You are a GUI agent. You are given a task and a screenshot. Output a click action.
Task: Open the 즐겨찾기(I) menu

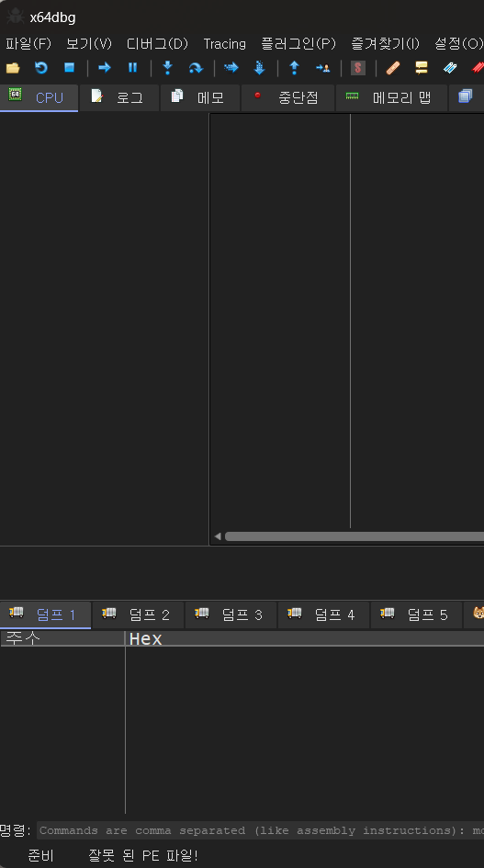pos(385,44)
